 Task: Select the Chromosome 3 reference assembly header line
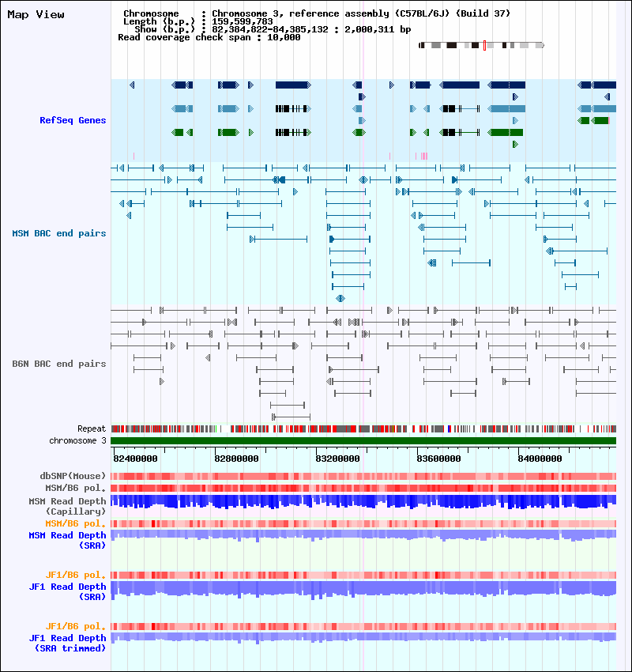317,13
